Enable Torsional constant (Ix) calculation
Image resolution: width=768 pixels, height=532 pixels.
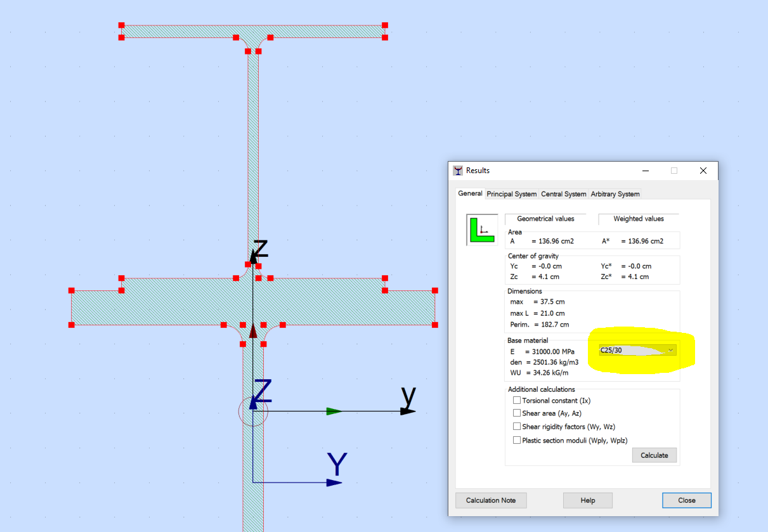click(x=517, y=399)
